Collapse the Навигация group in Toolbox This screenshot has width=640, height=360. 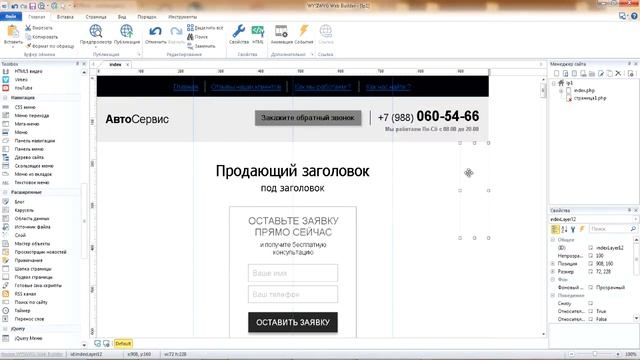click(5, 98)
